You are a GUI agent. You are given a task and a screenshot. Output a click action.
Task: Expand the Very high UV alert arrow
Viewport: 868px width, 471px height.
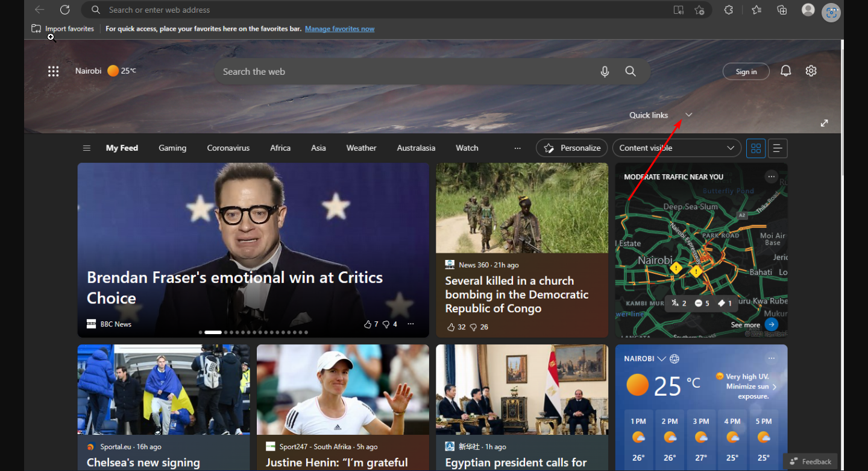tap(775, 387)
